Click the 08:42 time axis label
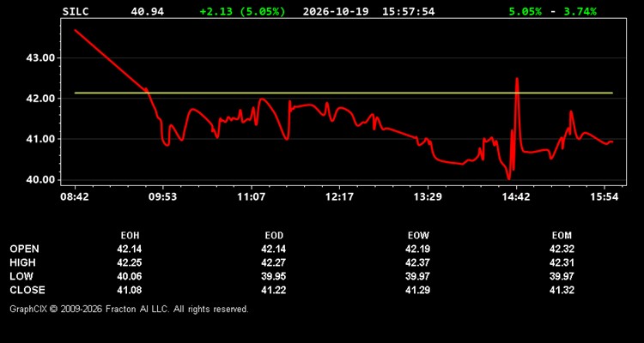Screen dimensions: 644x343 point(75,197)
